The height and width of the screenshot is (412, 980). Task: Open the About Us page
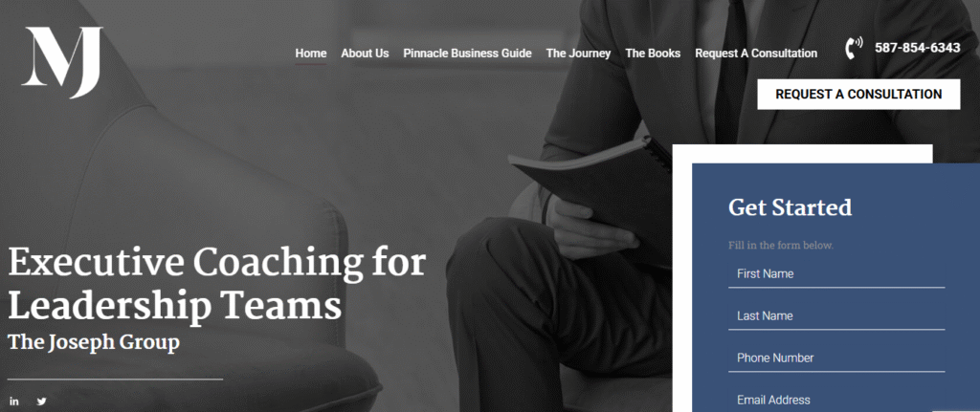tap(365, 54)
